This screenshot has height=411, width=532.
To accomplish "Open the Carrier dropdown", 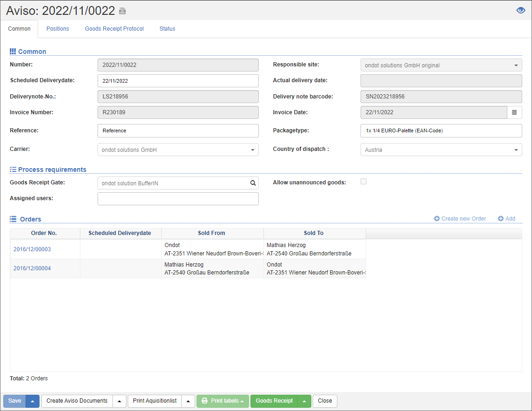I will [252, 150].
